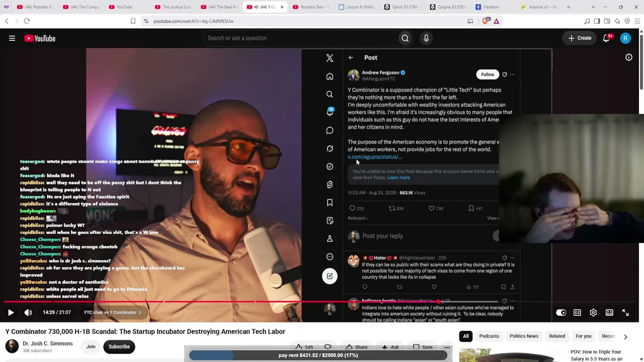This screenshot has width=644, height=362.
Task: Open the account avatar menu
Action: tap(625, 38)
